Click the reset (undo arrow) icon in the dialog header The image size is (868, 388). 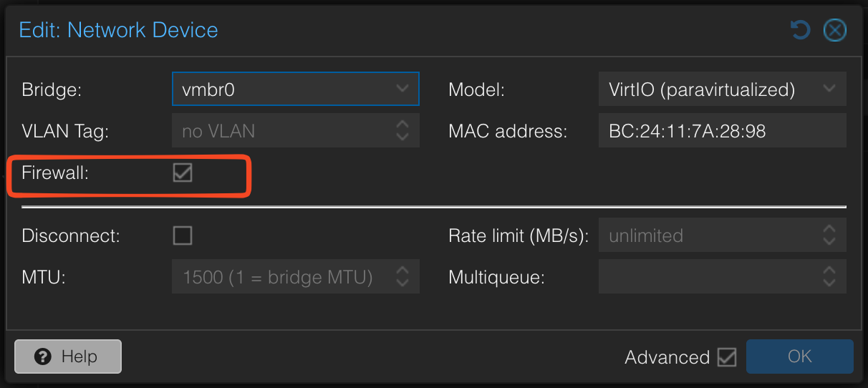(x=800, y=29)
